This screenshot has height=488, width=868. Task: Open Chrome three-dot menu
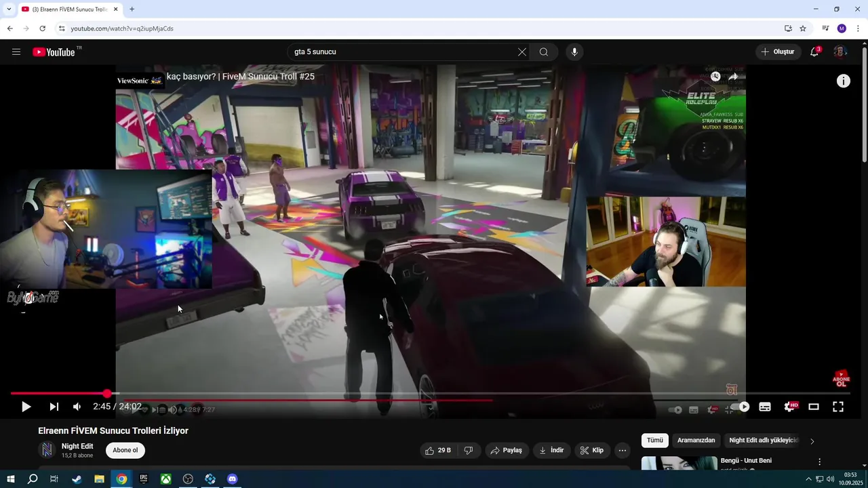[x=858, y=28]
